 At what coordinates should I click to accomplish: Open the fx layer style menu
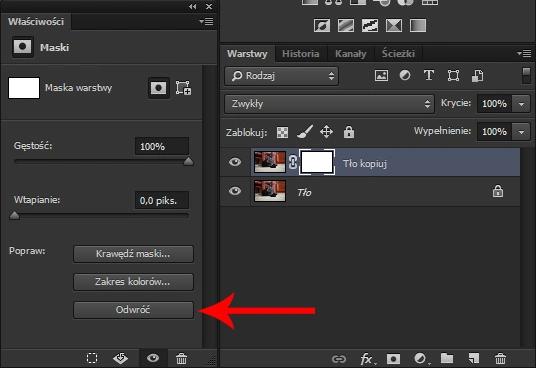[367, 359]
